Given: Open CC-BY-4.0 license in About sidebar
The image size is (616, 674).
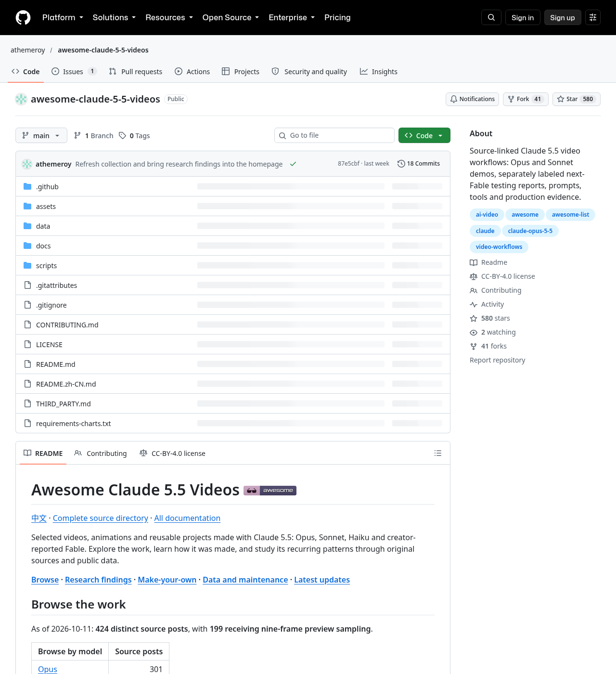Looking at the screenshot, I should pyautogui.click(x=502, y=276).
